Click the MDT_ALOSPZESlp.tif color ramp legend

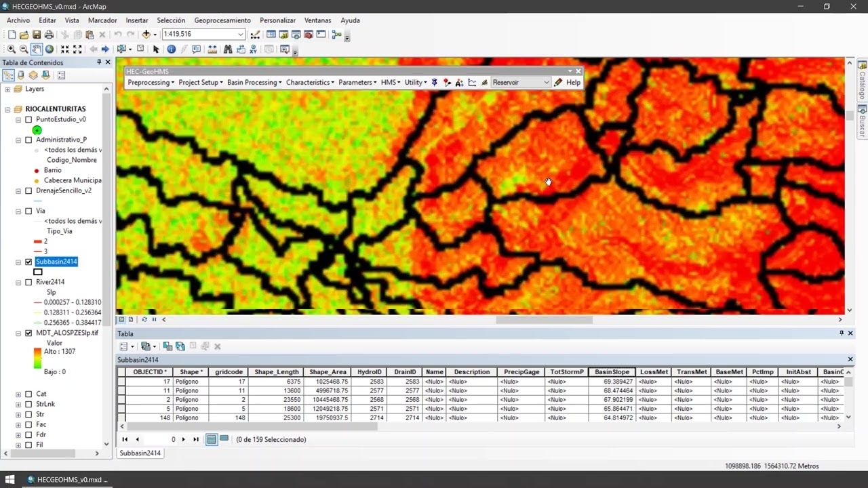[x=37, y=358]
